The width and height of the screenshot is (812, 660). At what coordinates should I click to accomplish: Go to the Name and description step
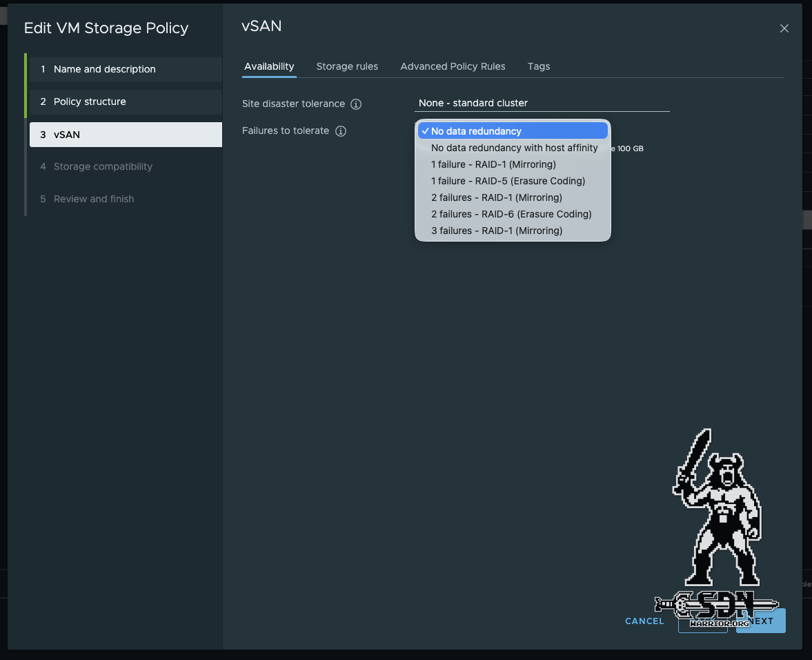(105, 69)
